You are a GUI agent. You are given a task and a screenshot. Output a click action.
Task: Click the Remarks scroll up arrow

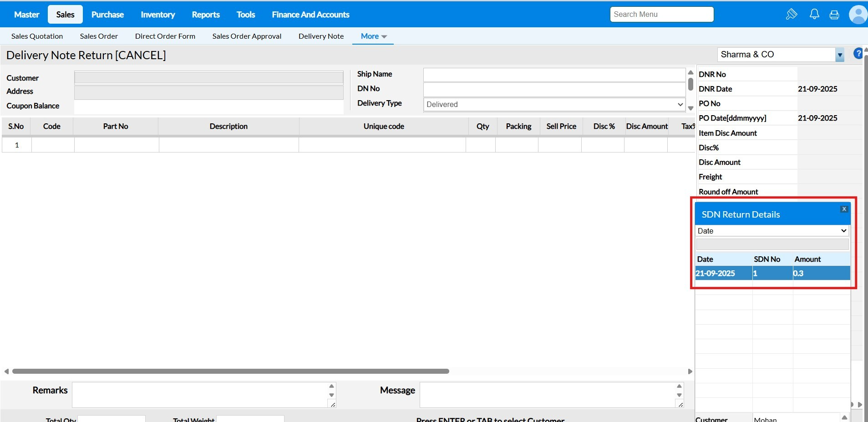point(331,386)
